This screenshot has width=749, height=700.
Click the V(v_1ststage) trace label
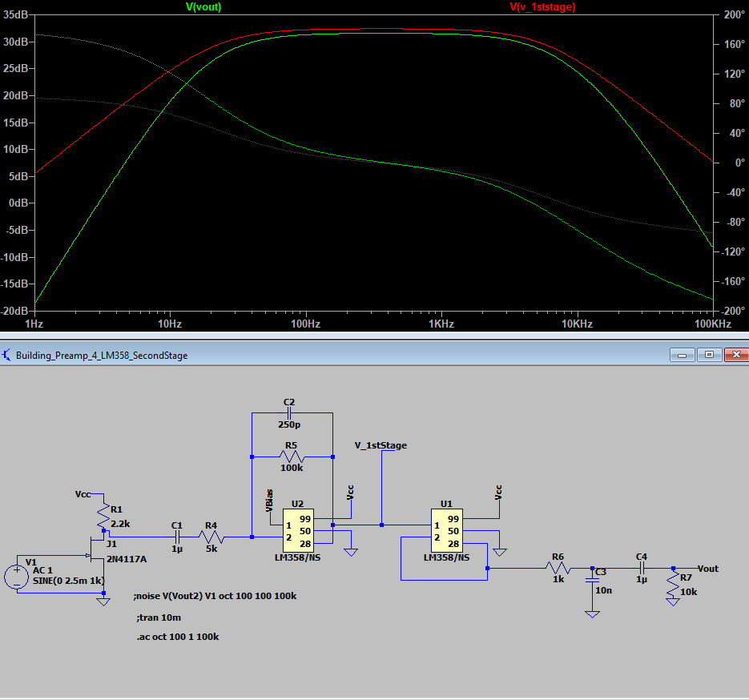(542, 6)
